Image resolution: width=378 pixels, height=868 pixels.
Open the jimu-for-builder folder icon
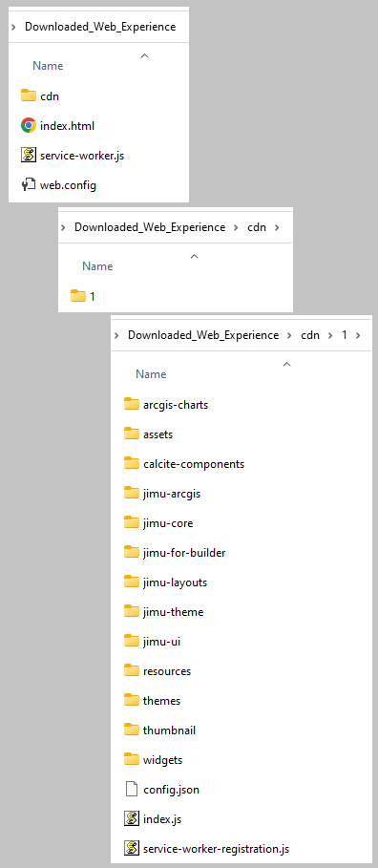click(132, 552)
